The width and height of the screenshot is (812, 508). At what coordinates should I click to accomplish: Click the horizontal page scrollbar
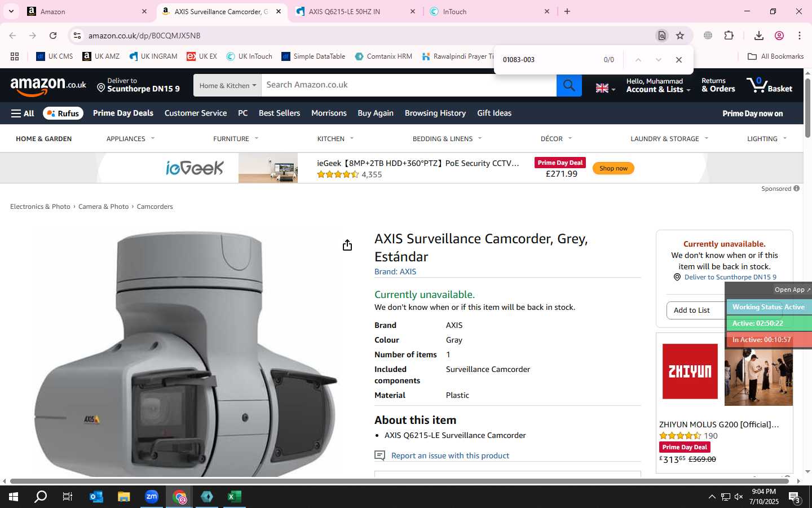tap(398, 481)
